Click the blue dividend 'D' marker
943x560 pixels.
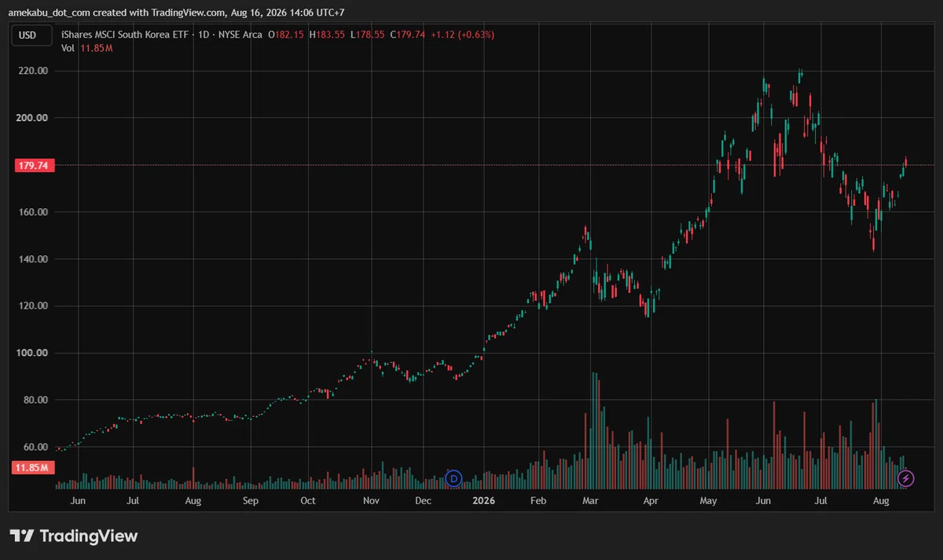(x=453, y=478)
